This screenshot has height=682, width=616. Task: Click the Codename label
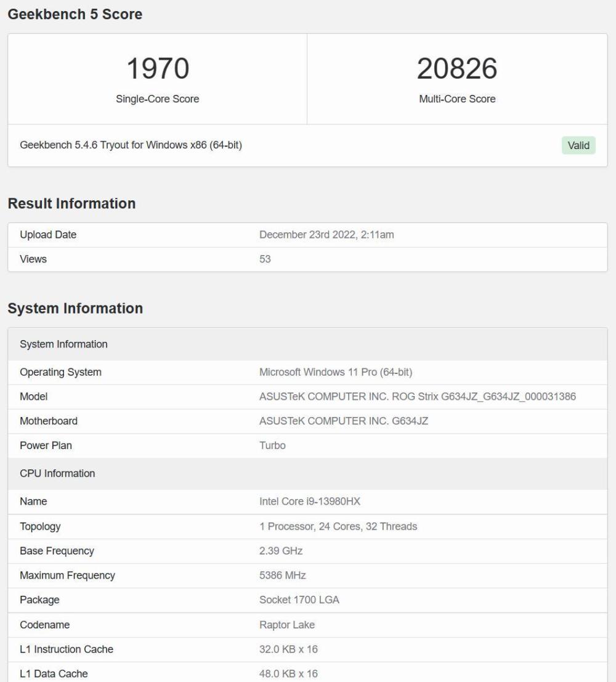click(44, 625)
